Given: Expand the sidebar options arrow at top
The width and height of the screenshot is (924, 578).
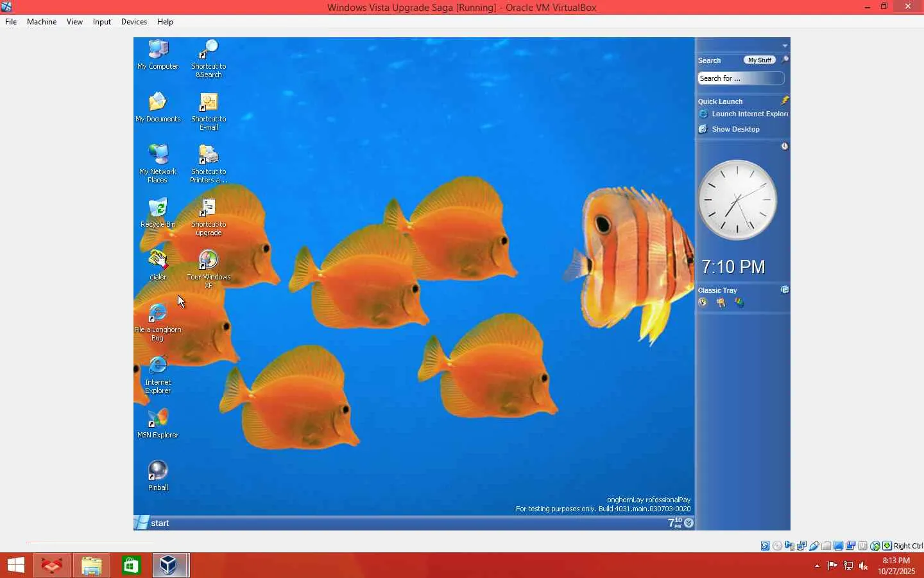Looking at the screenshot, I should coord(785,46).
